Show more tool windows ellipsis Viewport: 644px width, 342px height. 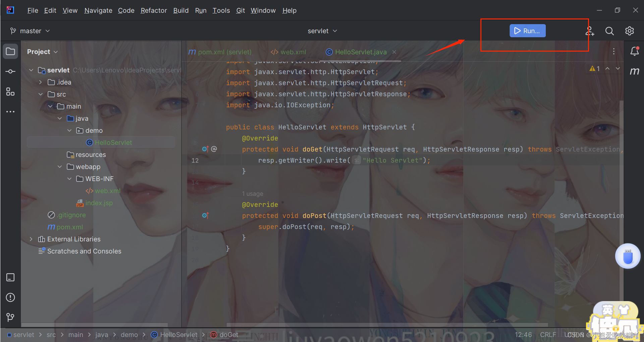pyautogui.click(x=10, y=112)
